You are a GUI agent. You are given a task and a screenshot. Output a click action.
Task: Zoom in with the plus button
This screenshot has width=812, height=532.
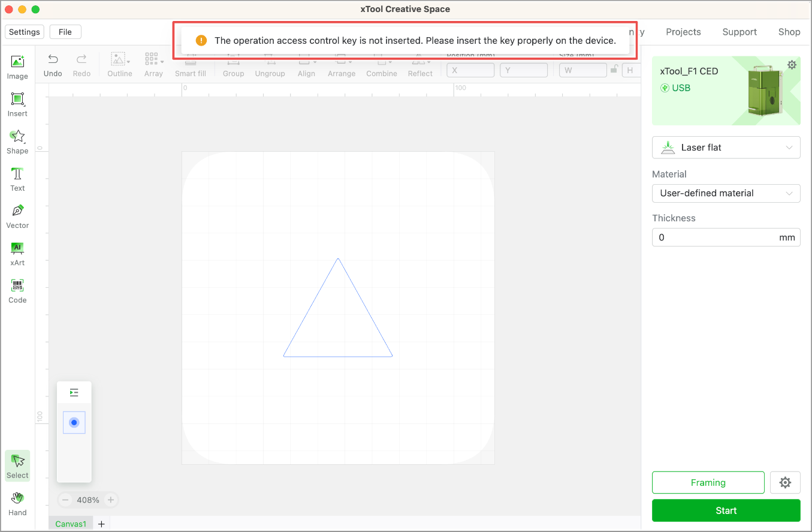(x=111, y=500)
